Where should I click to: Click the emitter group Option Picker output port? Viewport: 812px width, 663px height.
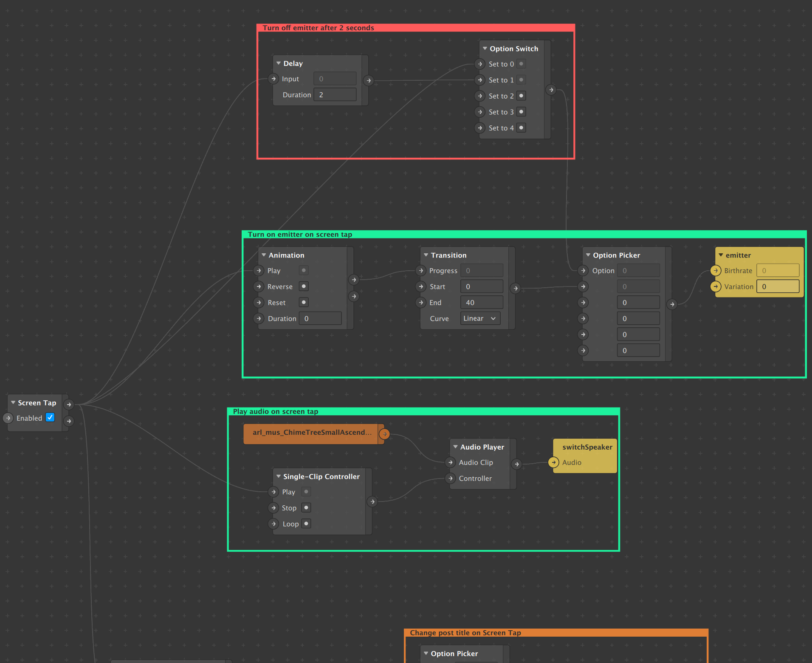tap(672, 304)
